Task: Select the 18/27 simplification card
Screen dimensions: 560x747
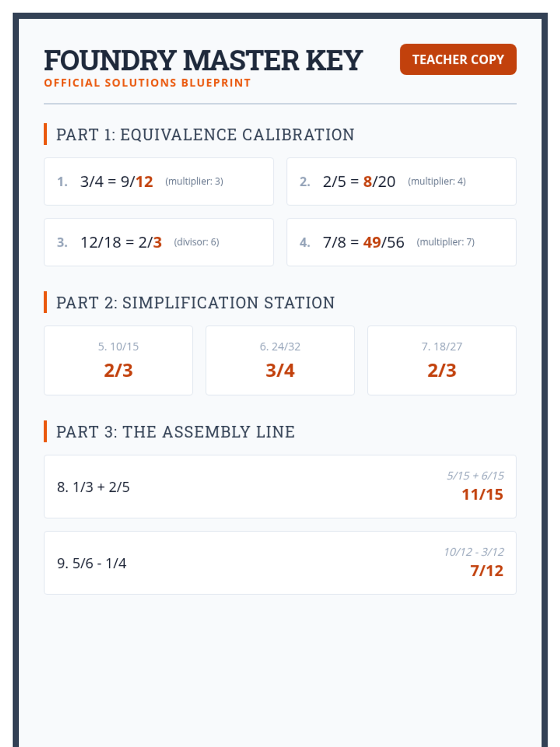Action: point(441,360)
